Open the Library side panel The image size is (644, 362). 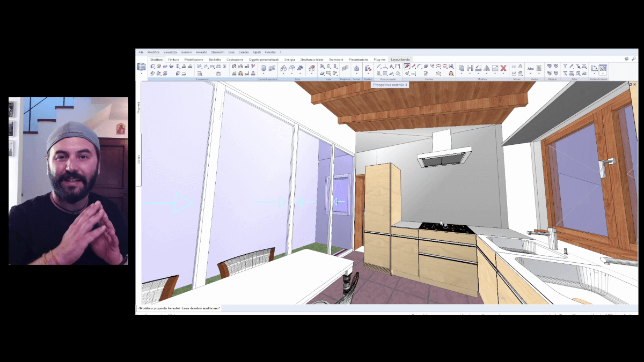(139, 159)
